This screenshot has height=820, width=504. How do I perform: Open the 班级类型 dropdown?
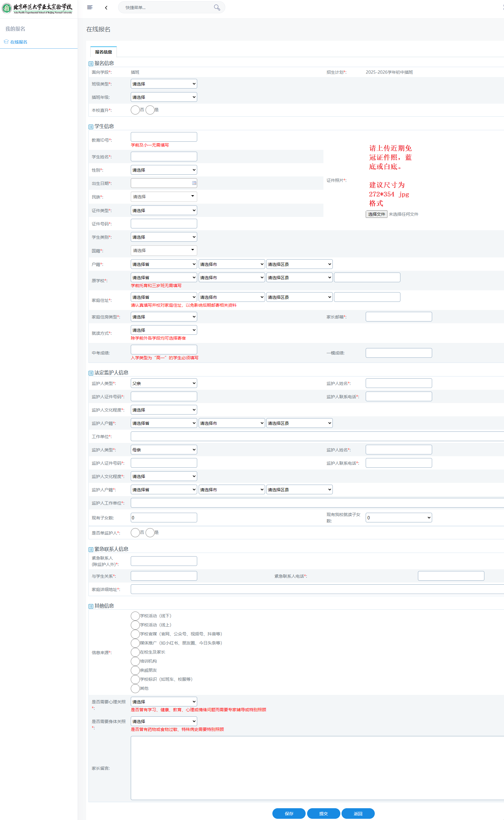164,84
